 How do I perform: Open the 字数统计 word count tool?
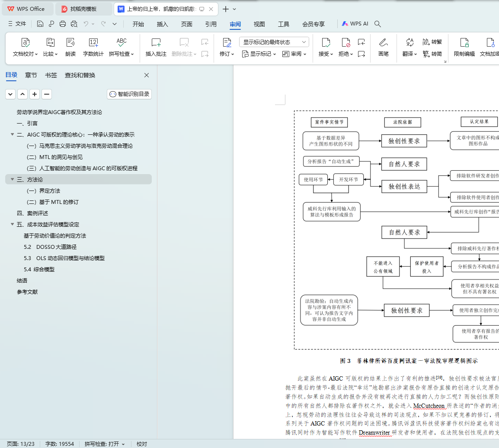pos(93,47)
